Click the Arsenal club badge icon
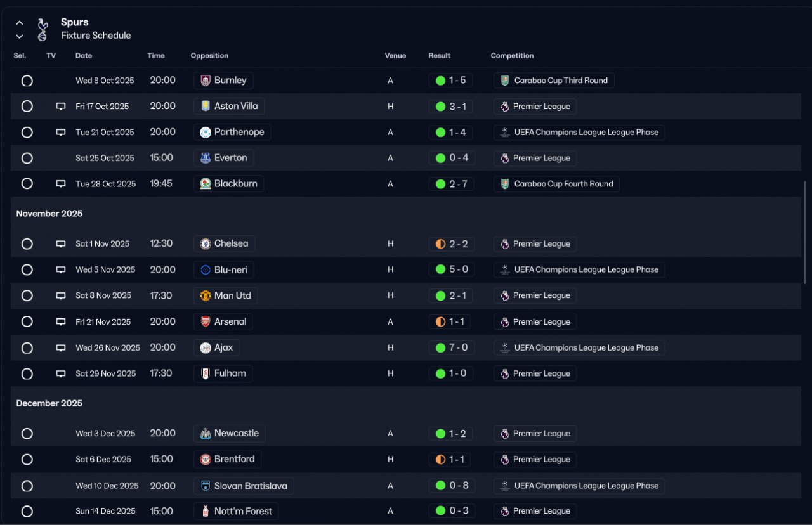Image resolution: width=812 pixels, height=525 pixels. pyautogui.click(x=205, y=321)
